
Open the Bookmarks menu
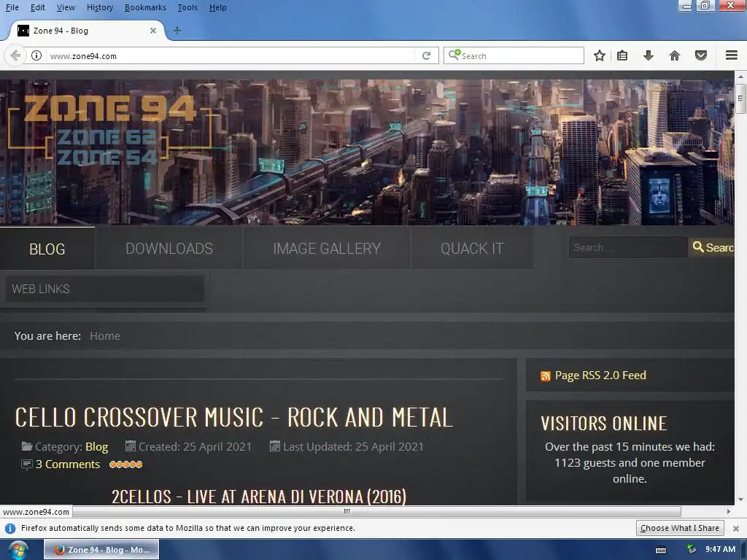click(145, 7)
